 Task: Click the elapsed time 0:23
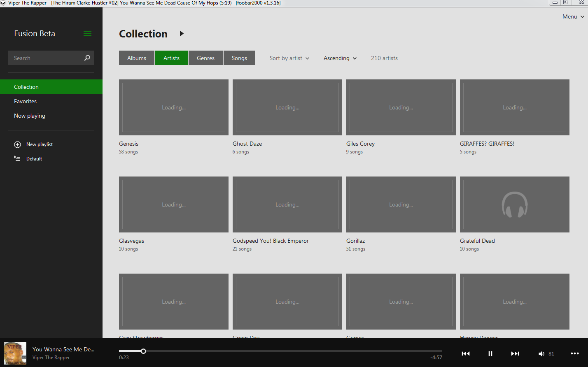pos(124,358)
